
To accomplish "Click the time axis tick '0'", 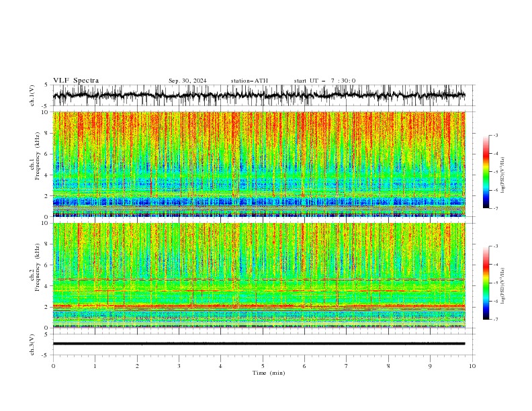I will click(53, 366).
